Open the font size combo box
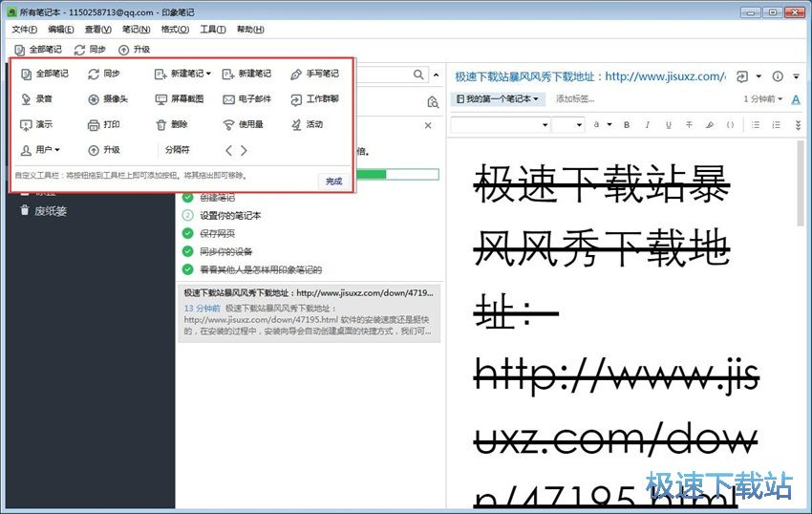 (x=568, y=125)
